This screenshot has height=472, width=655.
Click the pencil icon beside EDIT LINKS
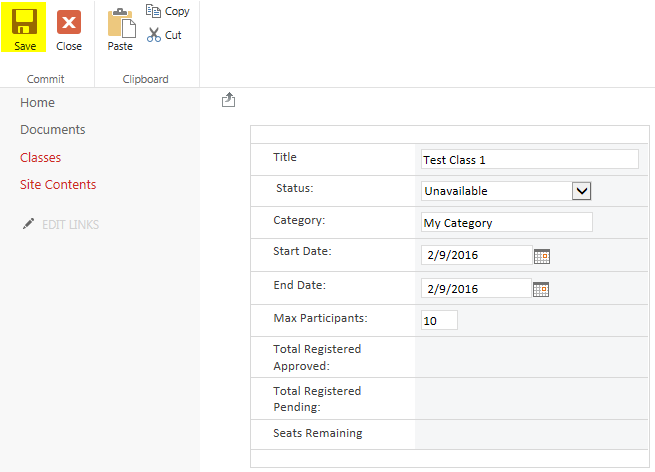28,224
